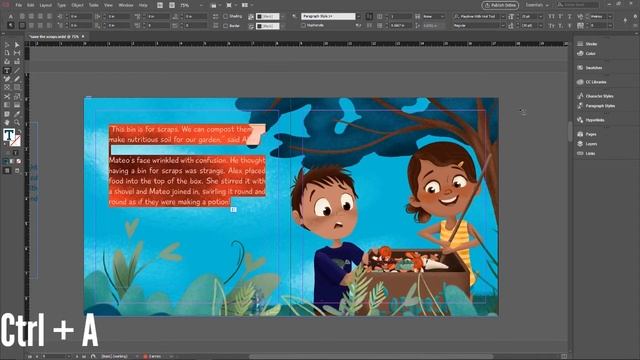
Task: Select the Line tool
Action: [17, 71]
